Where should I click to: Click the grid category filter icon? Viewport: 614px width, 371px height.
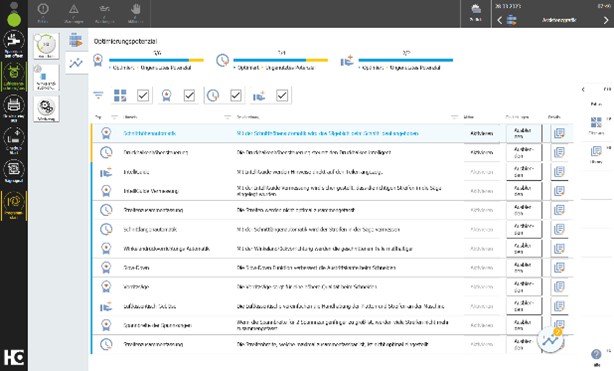[120, 95]
